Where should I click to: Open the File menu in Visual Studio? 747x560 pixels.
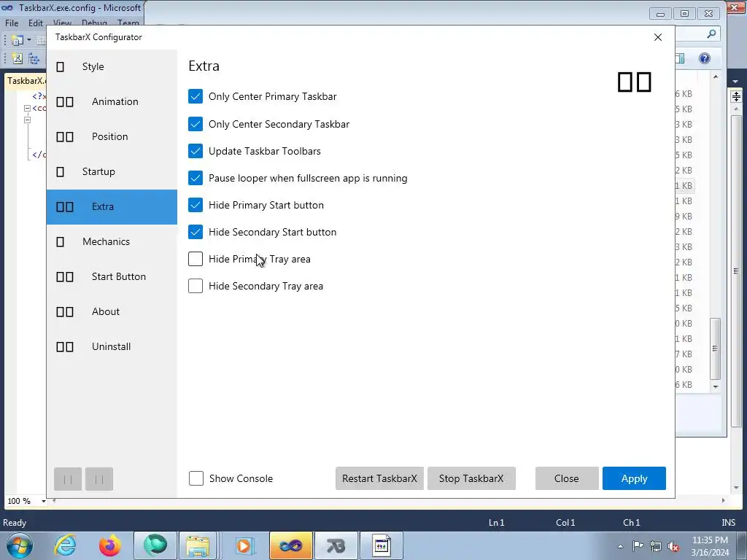[x=12, y=23]
